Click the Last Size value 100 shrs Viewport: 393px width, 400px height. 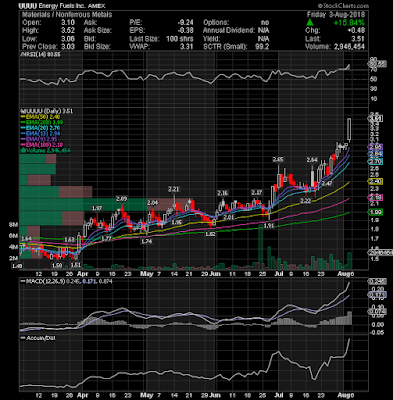click(x=180, y=39)
